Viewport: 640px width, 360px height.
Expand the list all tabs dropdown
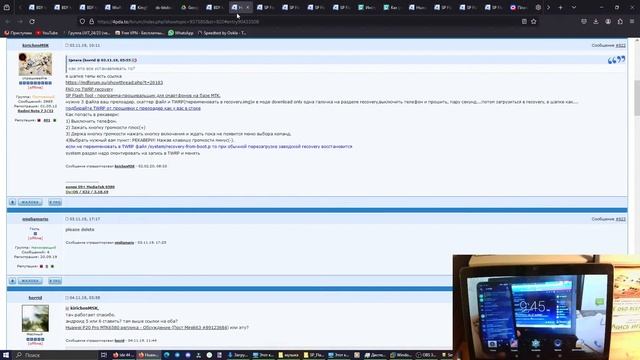(574, 7)
